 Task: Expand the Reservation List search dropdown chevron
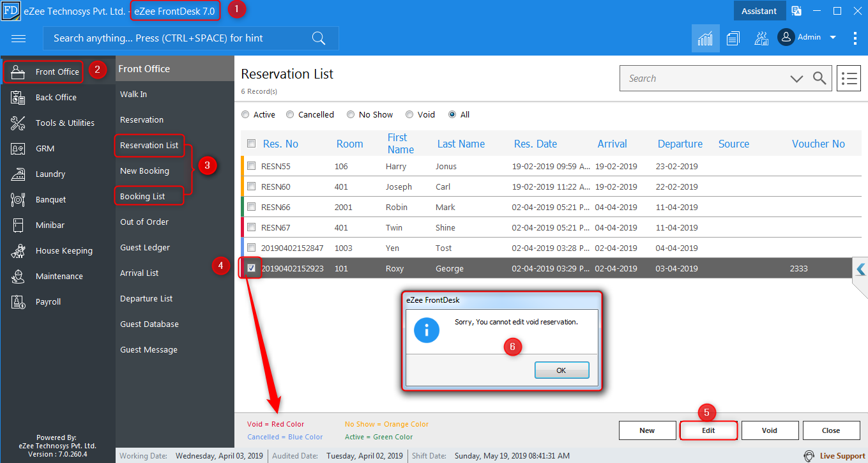click(x=796, y=79)
